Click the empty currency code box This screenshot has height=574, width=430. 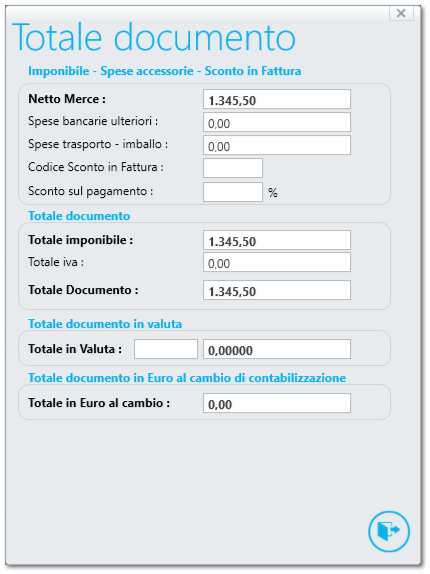(166, 349)
